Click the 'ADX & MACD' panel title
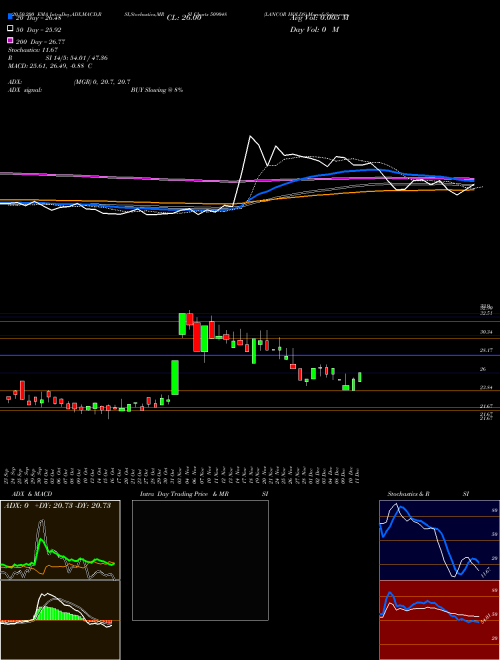The image size is (500, 660). (32, 494)
